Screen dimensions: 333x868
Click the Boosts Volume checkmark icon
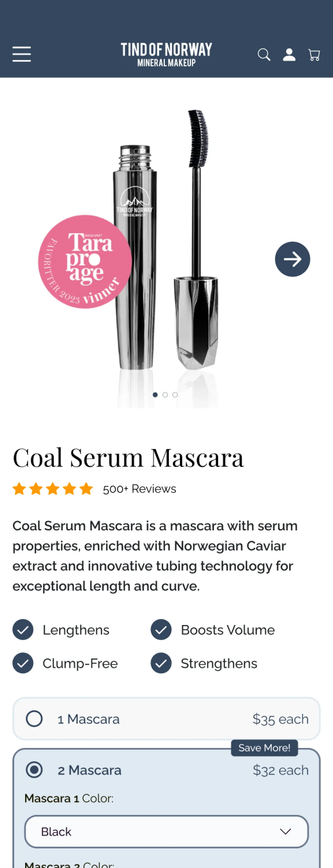(x=161, y=629)
